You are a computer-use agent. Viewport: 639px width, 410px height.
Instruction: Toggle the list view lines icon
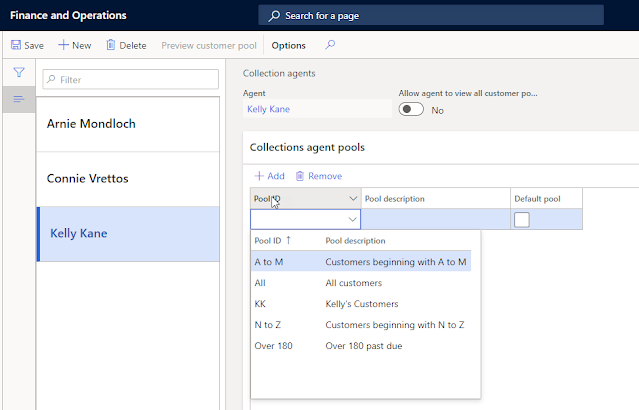click(x=19, y=99)
